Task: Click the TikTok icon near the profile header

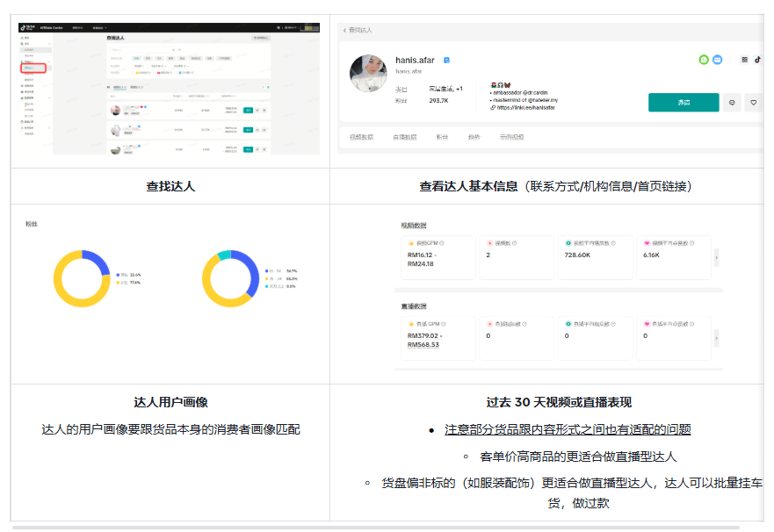Action: 757,60
